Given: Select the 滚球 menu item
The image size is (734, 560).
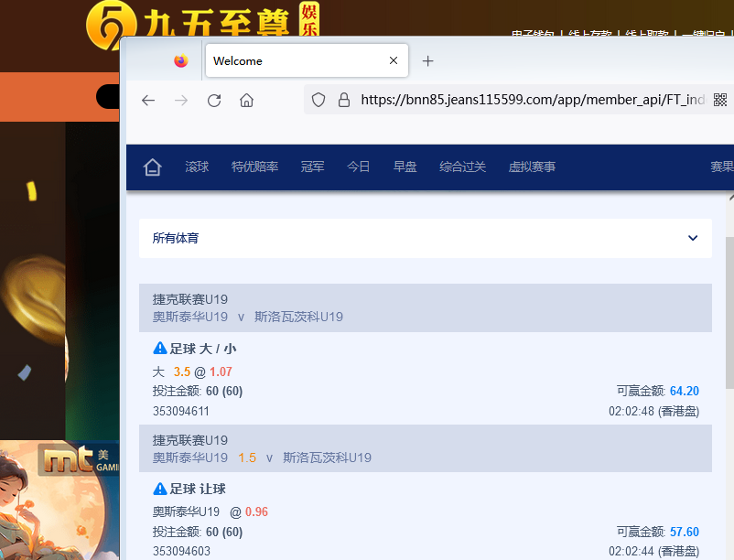Looking at the screenshot, I should pyautogui.click(x=197, y=167).
